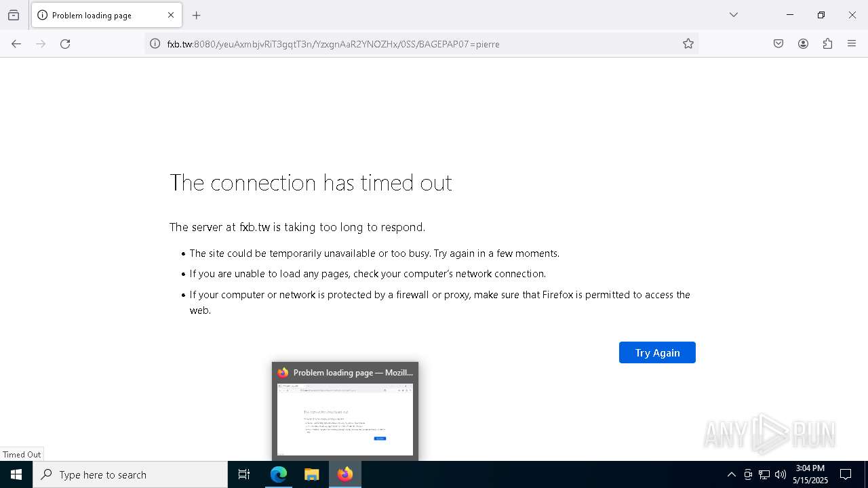Expand the list all tabs dropdown

pos(734,15)
